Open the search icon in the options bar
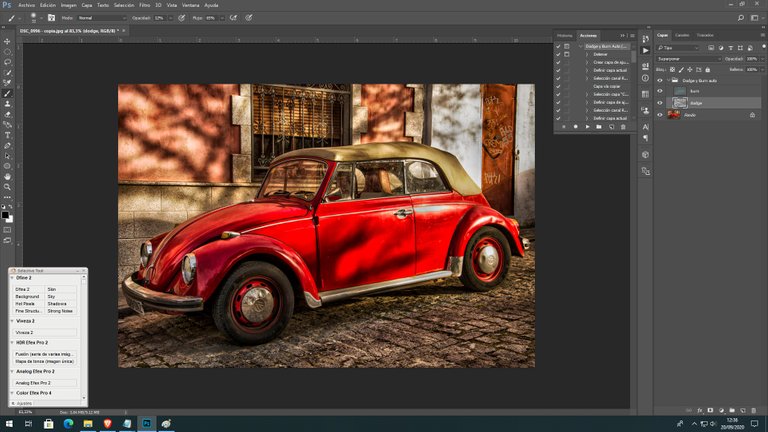Viewport: 768px width, 432px height. 741,18
